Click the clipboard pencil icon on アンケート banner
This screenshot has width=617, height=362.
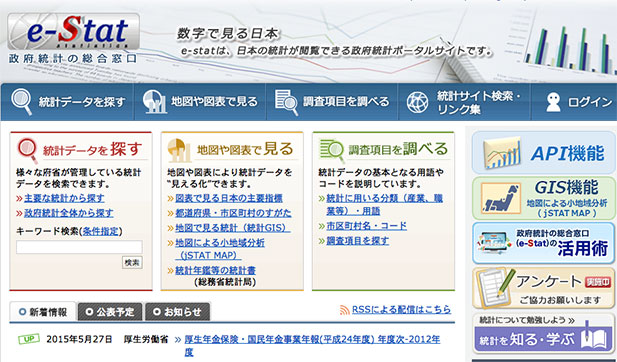point(495,288)
